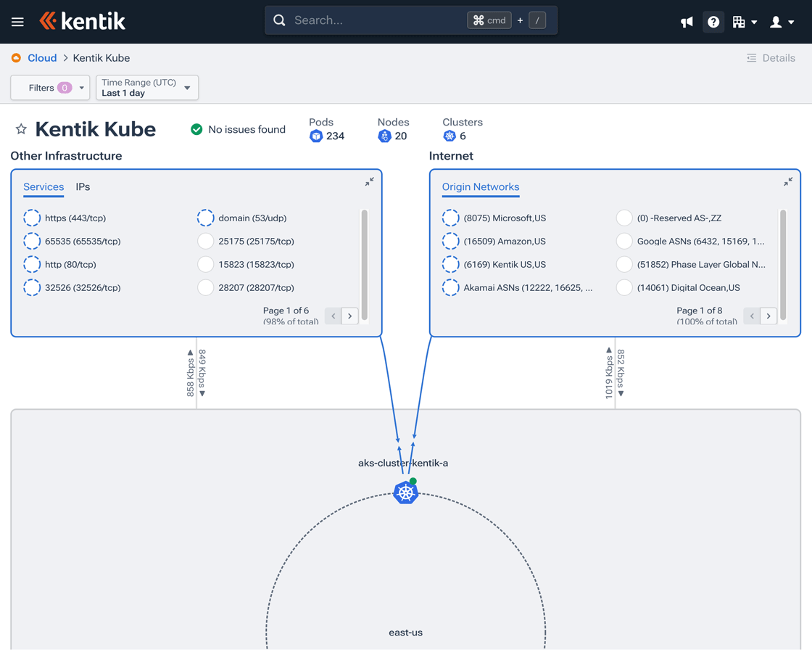Open the Time Range dropdown
Image resolution: width=812 pixels, height=650 pixels.
[147, 87]
